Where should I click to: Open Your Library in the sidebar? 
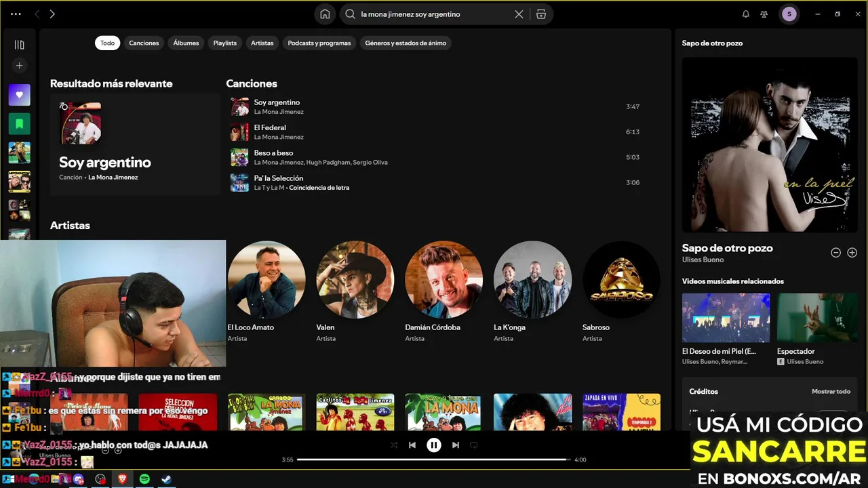19,45
